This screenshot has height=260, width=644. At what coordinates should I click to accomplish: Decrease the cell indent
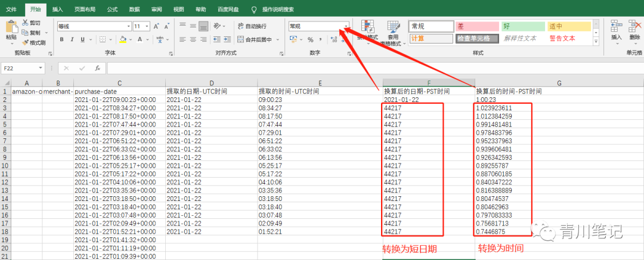[217, 39]
